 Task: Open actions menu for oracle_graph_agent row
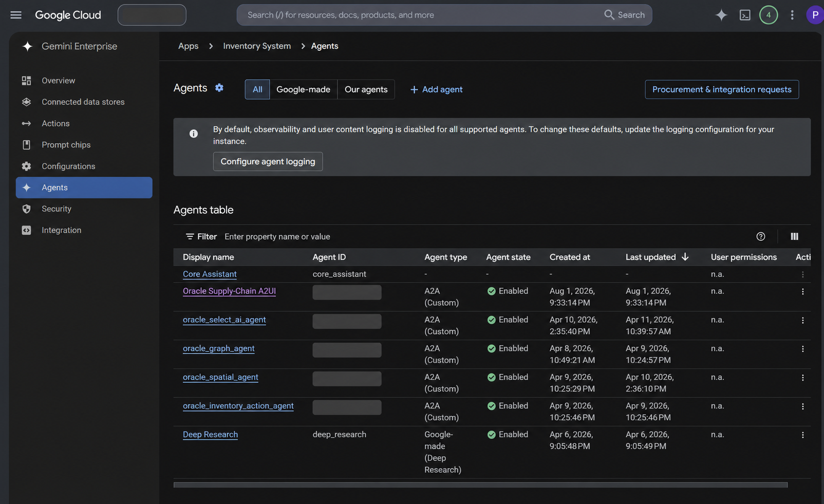[x=802, y=349]
